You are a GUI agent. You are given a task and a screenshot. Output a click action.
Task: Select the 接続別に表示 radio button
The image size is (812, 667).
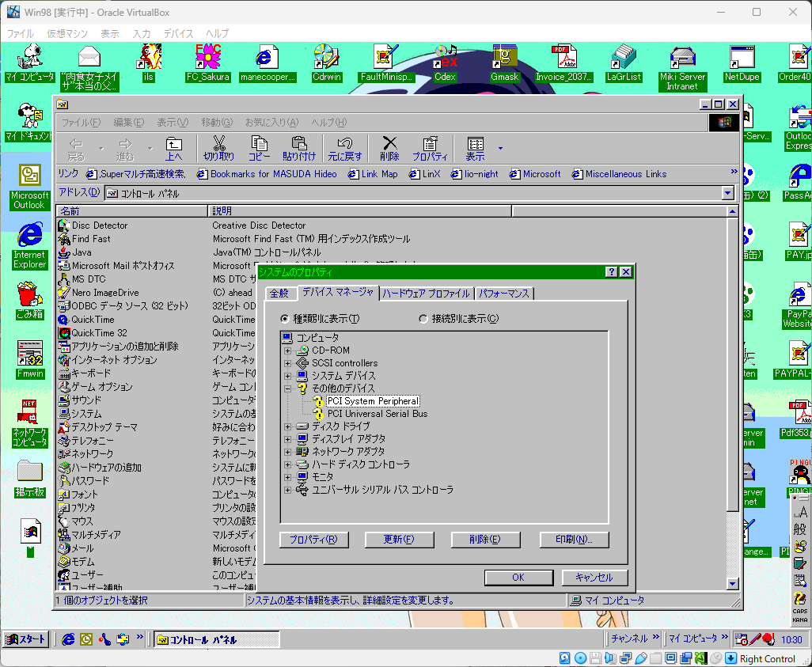[x=423, y=319]
